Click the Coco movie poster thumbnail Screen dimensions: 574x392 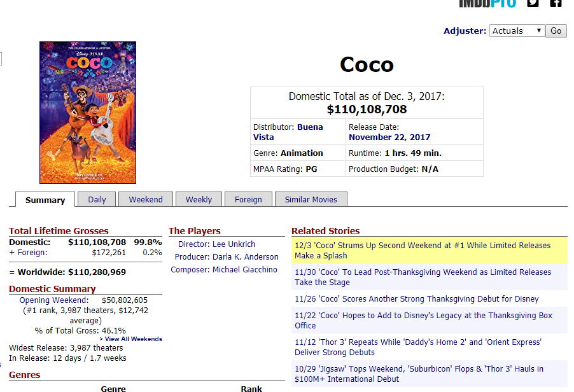[x=88, y=113]
